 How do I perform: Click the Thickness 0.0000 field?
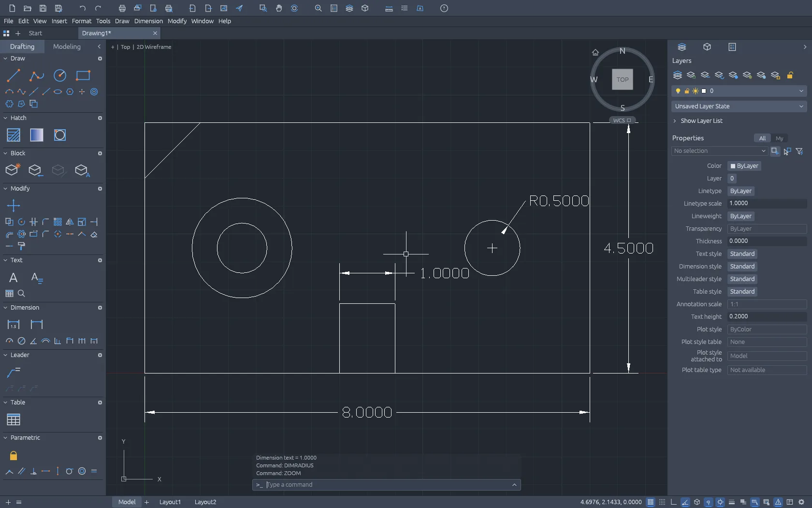[767, 241]
